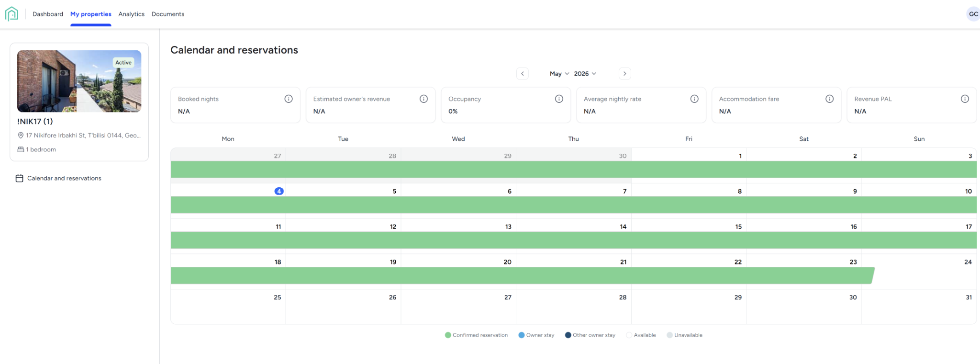This screenshot has width=980, height=364.
Task: Click the Occupancy 0% value
Action: pyautogui.click(x=453, y=112)
